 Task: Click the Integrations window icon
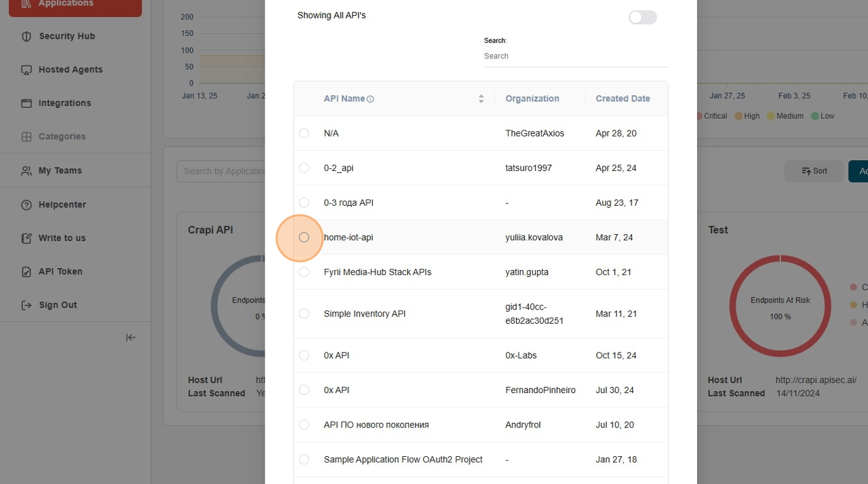(x=26, y=103)
